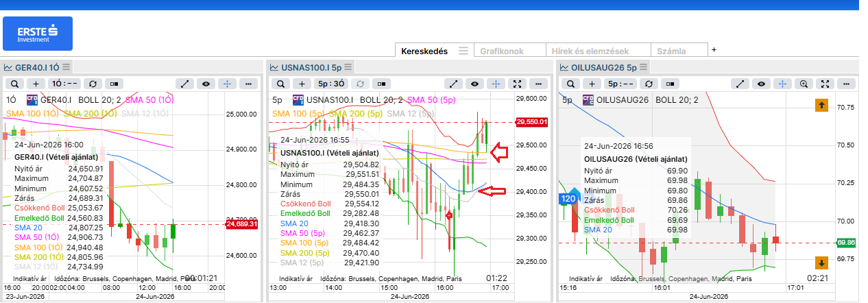Refresh the GER40.I chart
The image size is (868, 303).
(x=93, y=84)
